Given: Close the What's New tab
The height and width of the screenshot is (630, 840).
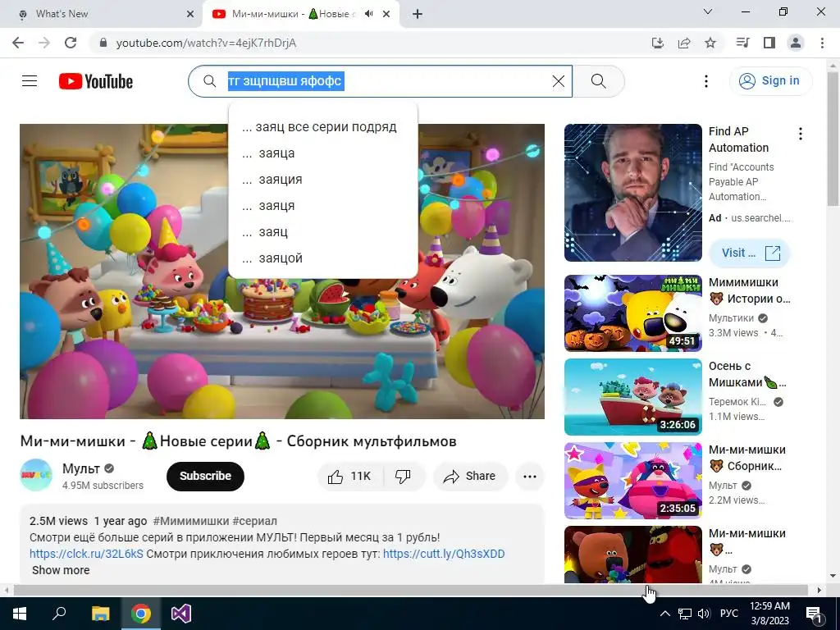Looking at the screenshot, I should [x=190, y=15].
